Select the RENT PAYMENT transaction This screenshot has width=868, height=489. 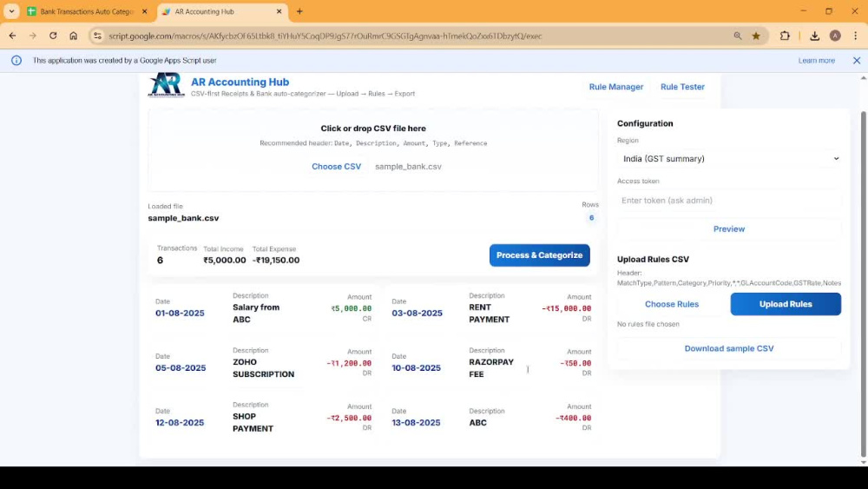click(492, 308)
